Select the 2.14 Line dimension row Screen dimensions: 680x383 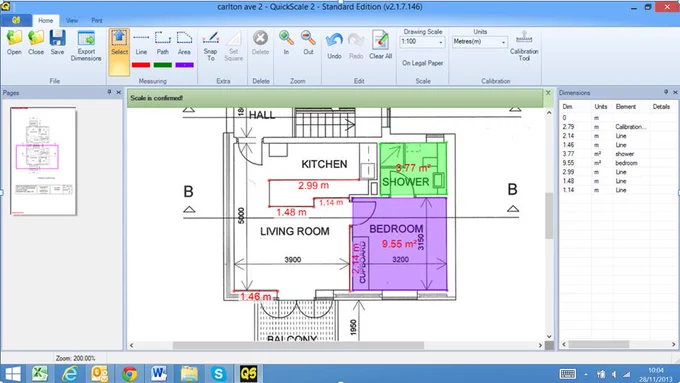(619, 136)
